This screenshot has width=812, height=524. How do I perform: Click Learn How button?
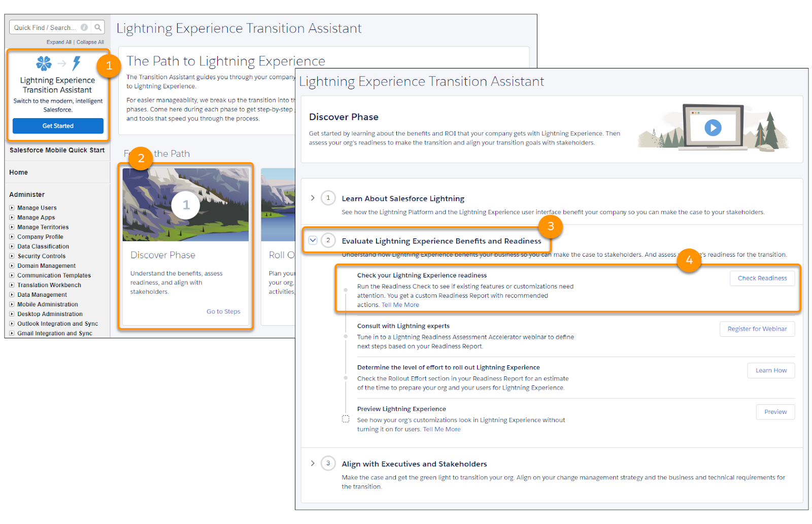(x=771, y=370)
